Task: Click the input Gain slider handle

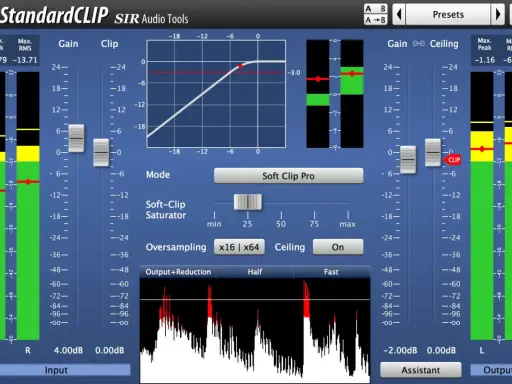Action: click(x=76, y=138)
